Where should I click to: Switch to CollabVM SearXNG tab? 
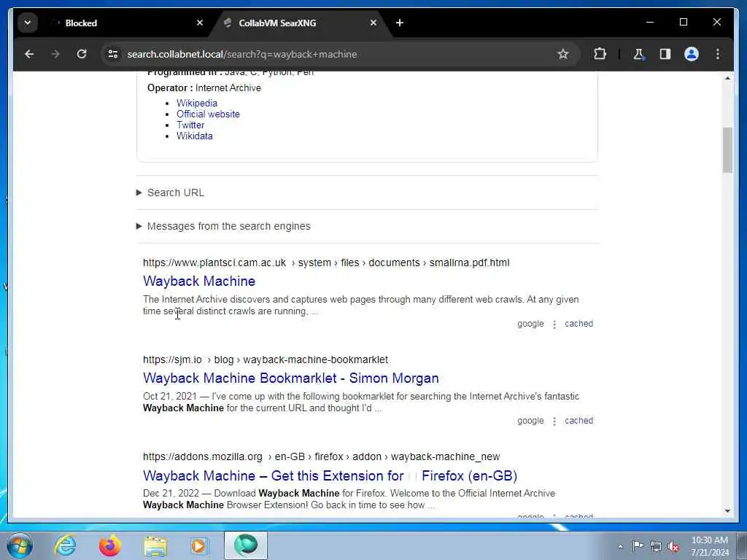(x=300, y=23)
